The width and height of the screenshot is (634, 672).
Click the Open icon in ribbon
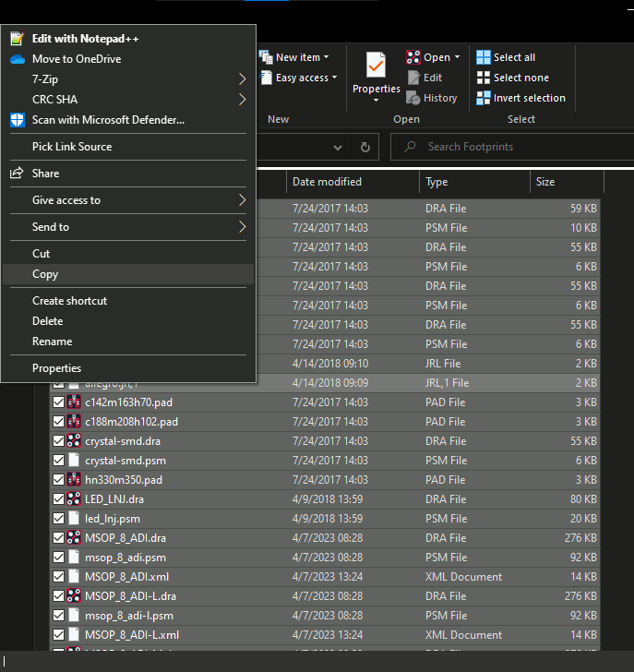click(413, 57)
